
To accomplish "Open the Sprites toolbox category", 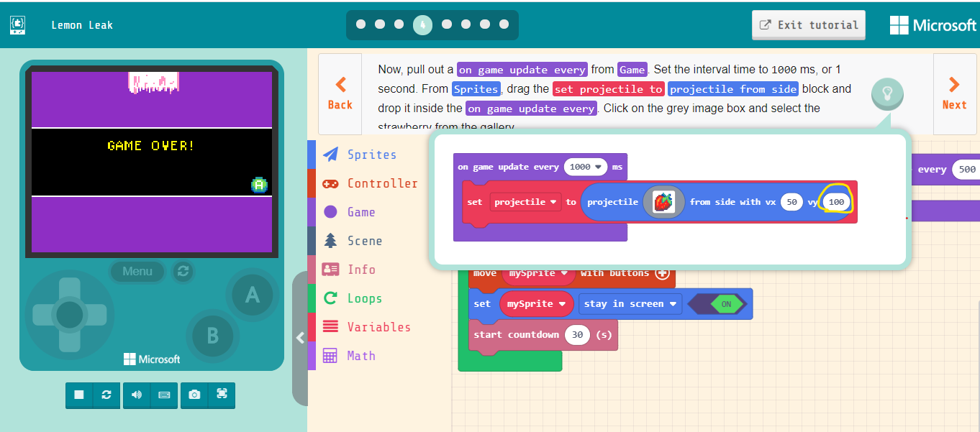I will click(372, 155).
